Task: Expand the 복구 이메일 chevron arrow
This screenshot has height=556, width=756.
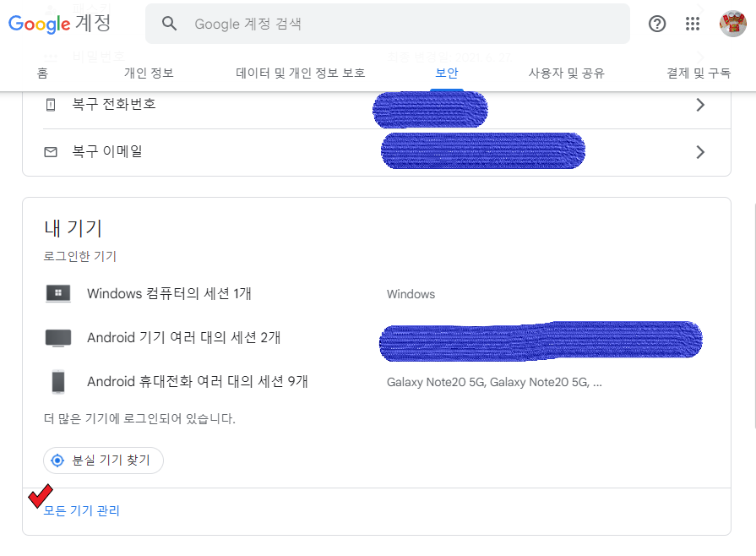Action: [x=700, y=152]
